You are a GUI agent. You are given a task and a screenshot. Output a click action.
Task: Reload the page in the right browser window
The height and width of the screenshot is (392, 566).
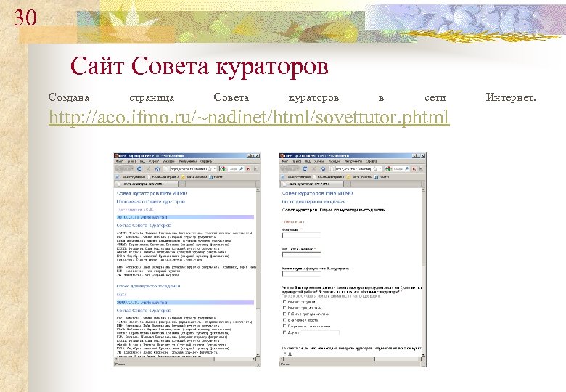305,169
